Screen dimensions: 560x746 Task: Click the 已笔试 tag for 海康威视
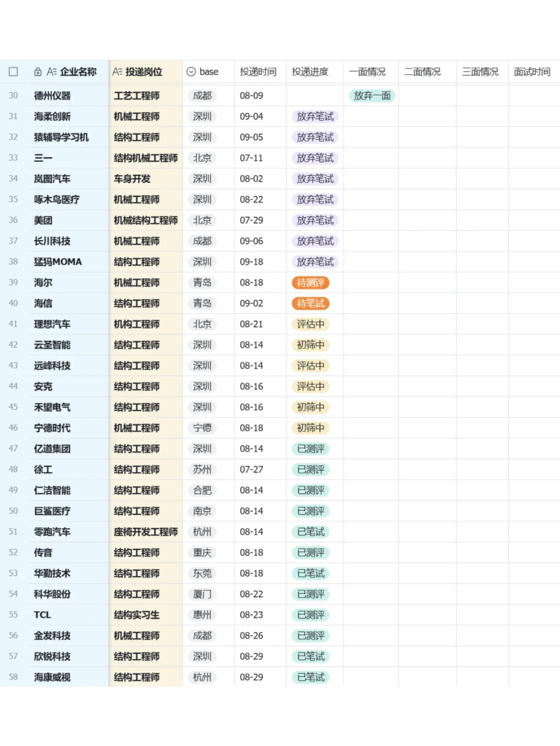tap(311, 677)
